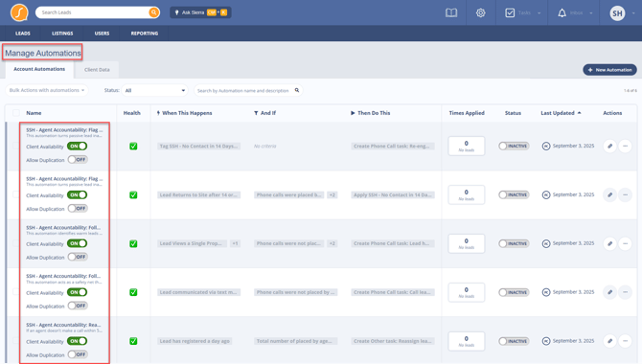Edit the 'Lead Views a Single Prop' automation row
The width and height of the screenshot is (642, 364).
[x=609, y=243]
